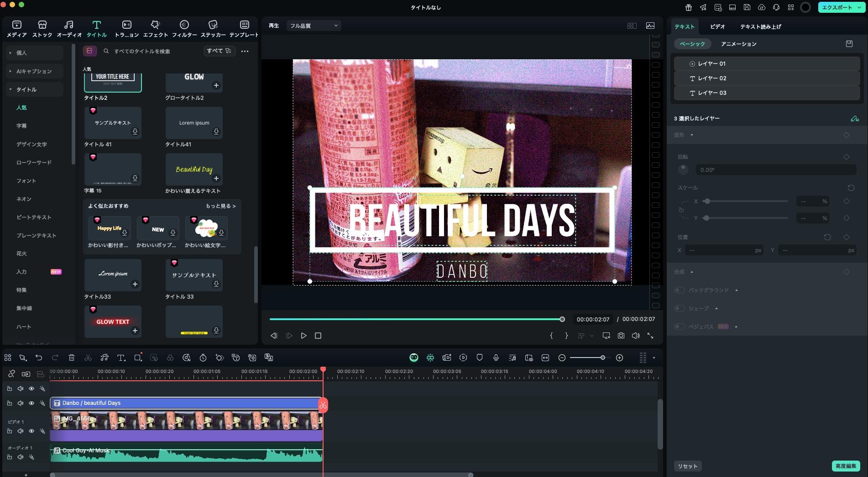Screen dimensions: 868x477
Task: Click the mark-in curly bracket icon
Action: pos(551,336)
